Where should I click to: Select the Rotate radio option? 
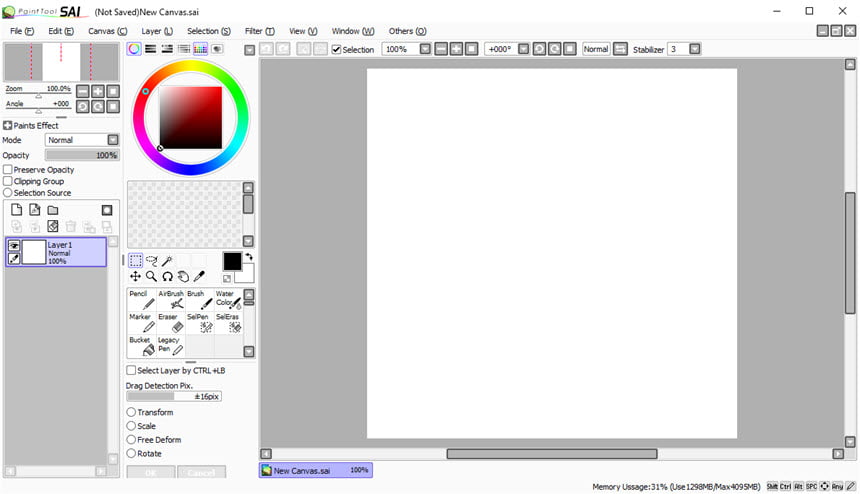click(x=131, y=453)
